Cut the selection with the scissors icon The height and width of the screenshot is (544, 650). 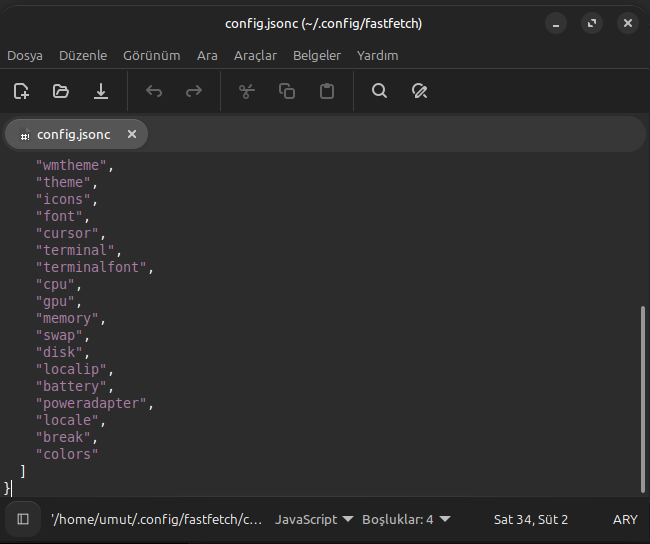[247, 91]
